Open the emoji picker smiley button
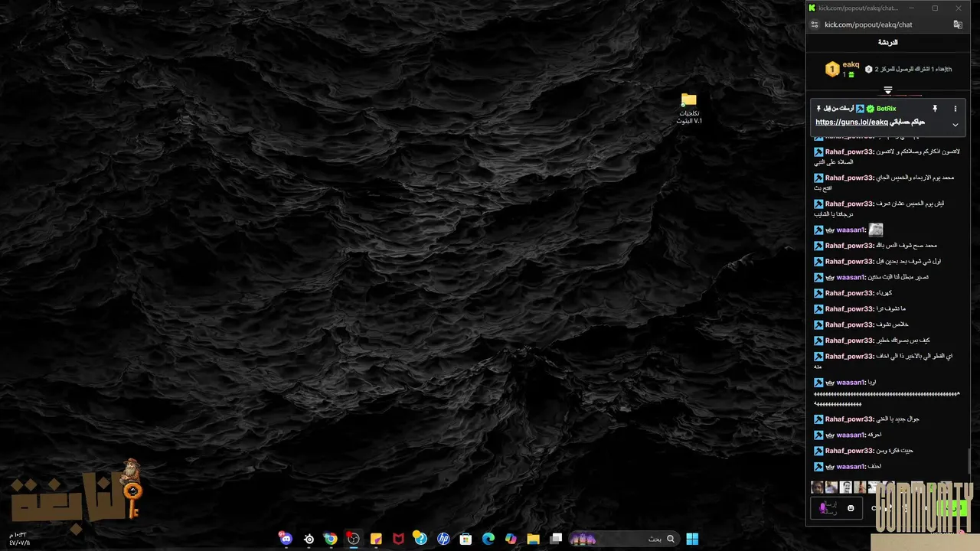Image resolution: width=980 pixels, height=551 pixels. [851, 508]
